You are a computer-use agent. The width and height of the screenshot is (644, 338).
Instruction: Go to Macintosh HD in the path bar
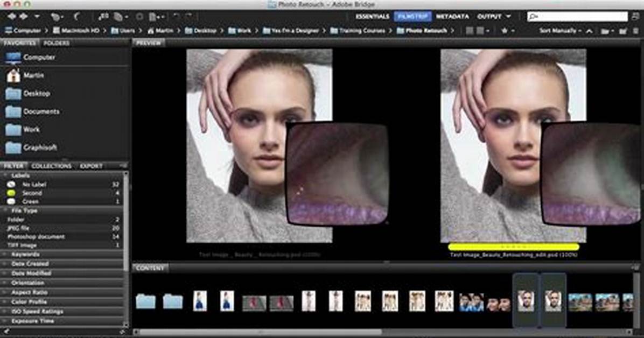(76, 30)
